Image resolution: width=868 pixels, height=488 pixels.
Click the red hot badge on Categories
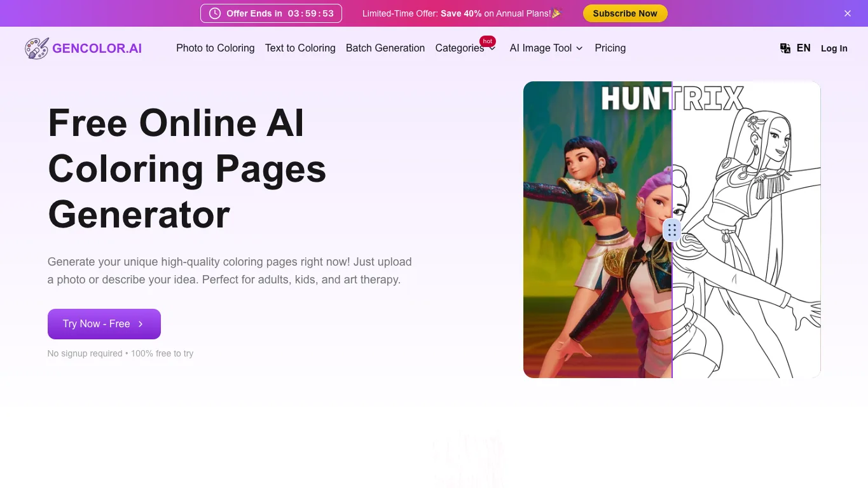(488, 41)
